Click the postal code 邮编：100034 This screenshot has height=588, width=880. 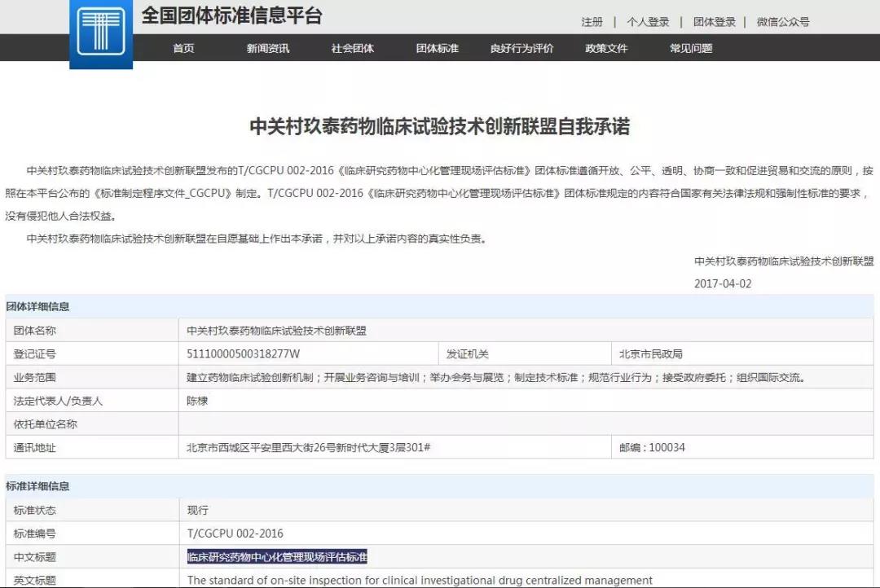tap(652, 448)
